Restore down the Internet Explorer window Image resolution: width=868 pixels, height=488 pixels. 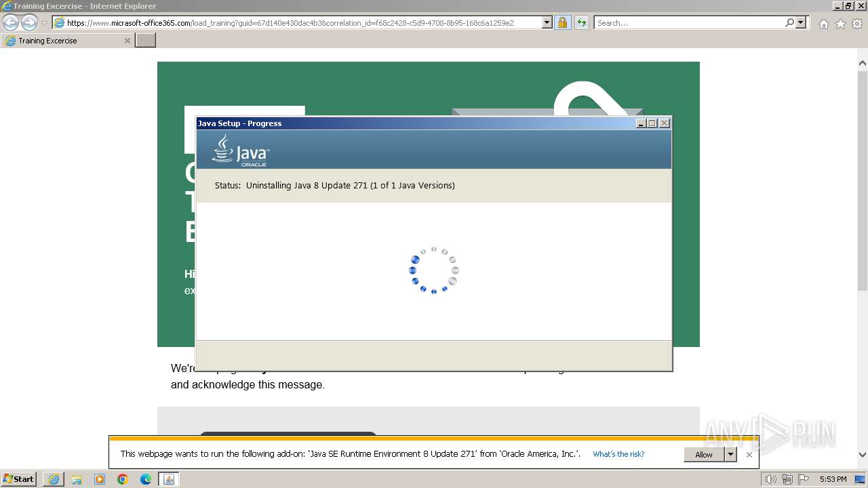[849, 5]
